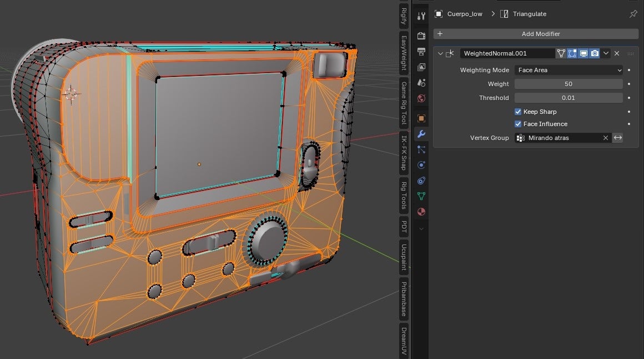The image size is (644, 359).
Task: Open the Tool properties tab
Action: coord(421,16)
